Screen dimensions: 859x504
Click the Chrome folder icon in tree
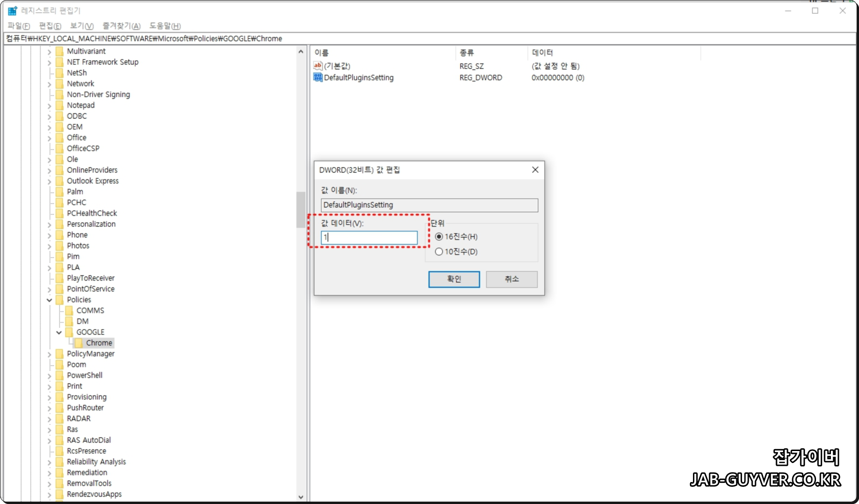click(79, 343)
